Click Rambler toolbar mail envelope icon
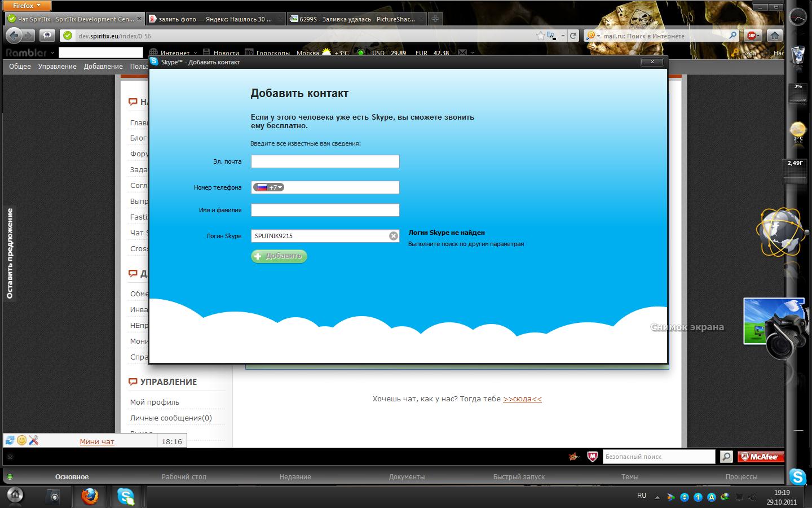 pos(462,53)
